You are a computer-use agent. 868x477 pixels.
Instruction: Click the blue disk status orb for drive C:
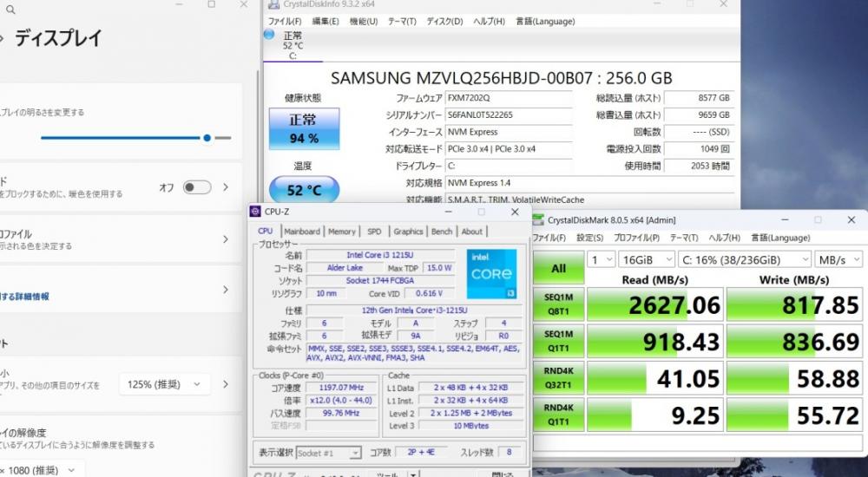point(269,35)
